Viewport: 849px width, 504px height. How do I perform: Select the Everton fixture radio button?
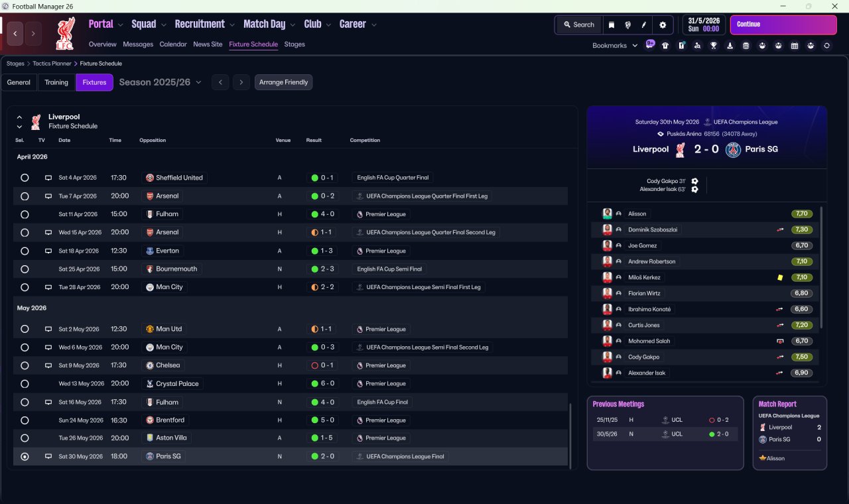(25, 251)
